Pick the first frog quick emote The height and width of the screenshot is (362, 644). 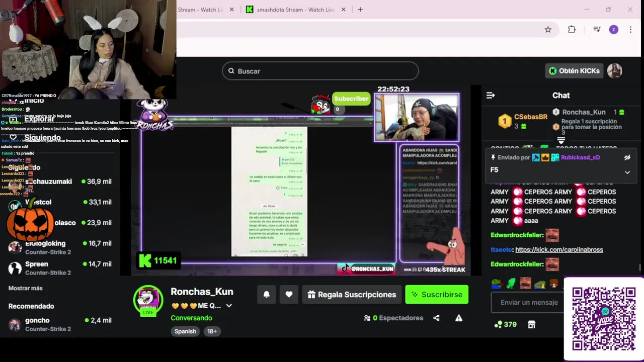coord(497,284)
